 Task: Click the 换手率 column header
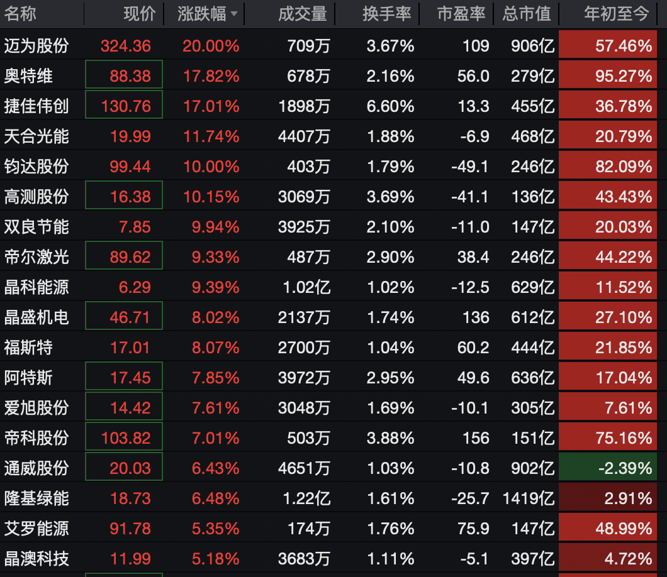pos(388,15)
